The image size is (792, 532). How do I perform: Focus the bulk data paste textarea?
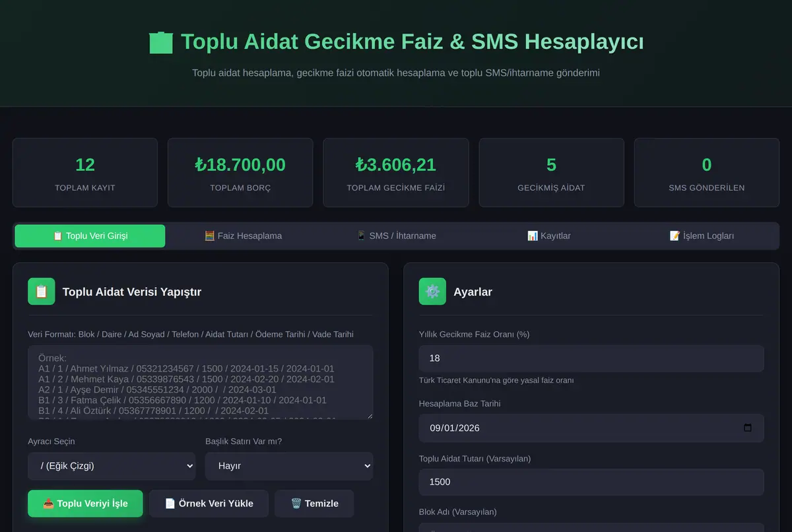[x=201, y=382]
